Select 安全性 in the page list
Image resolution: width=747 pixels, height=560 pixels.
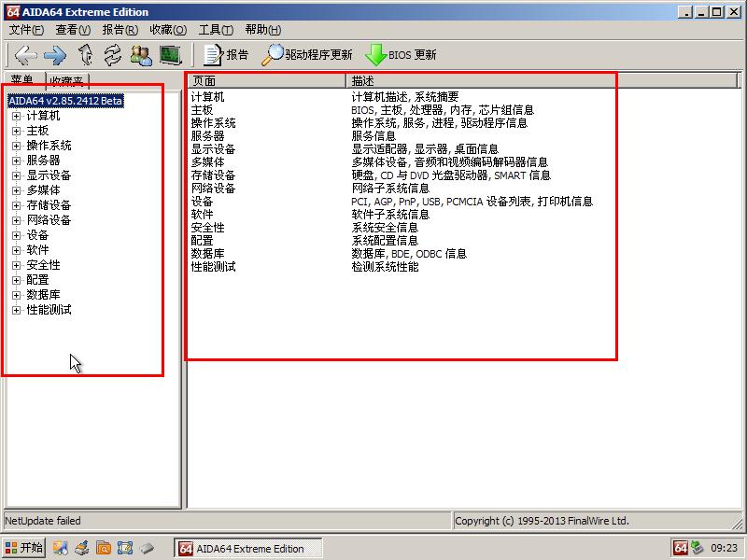click(x=207, y=228)
